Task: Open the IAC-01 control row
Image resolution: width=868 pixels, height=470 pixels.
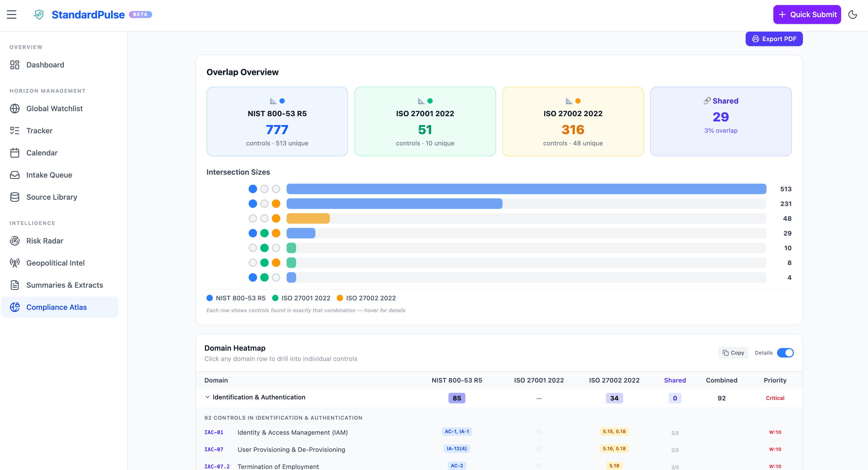Action: point(214,432)
